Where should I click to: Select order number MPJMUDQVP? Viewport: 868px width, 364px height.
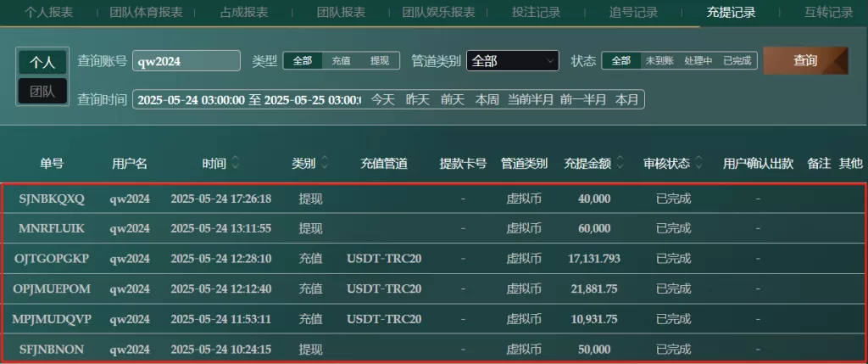coord(52,319)
